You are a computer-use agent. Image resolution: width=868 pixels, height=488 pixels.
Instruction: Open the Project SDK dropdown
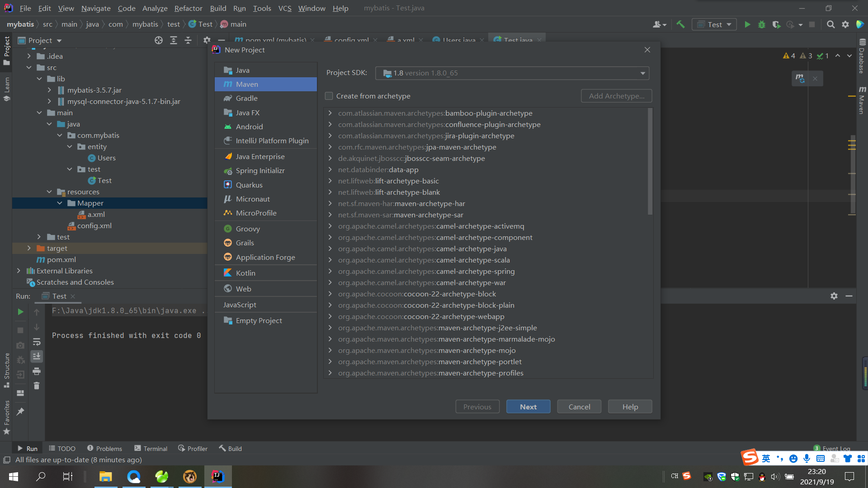(642, 73)
